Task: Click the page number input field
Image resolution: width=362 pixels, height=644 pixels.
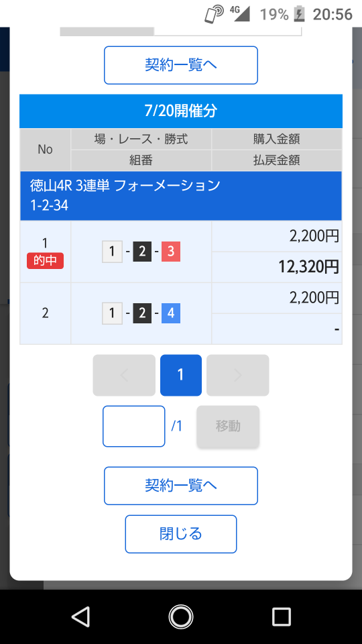Action: (134, 427)
